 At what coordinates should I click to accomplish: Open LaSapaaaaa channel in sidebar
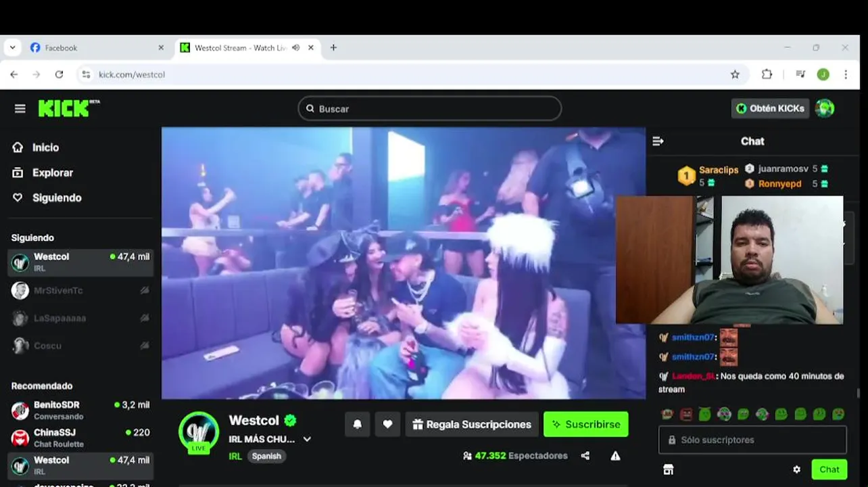click(x=80, y=318)
